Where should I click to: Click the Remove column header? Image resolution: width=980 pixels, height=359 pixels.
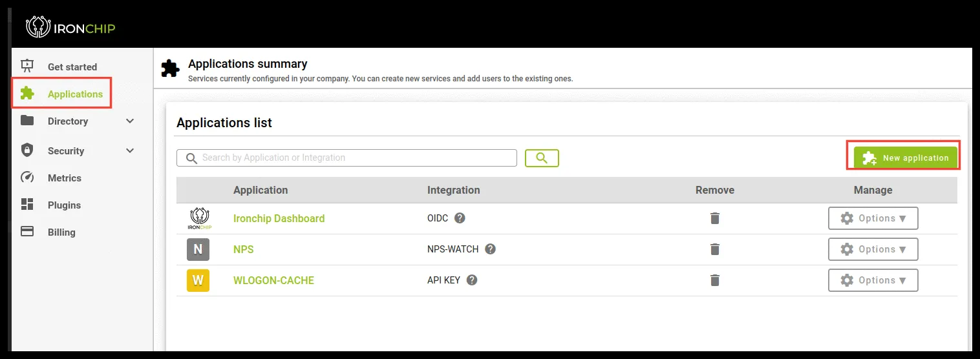coord(715,190)
